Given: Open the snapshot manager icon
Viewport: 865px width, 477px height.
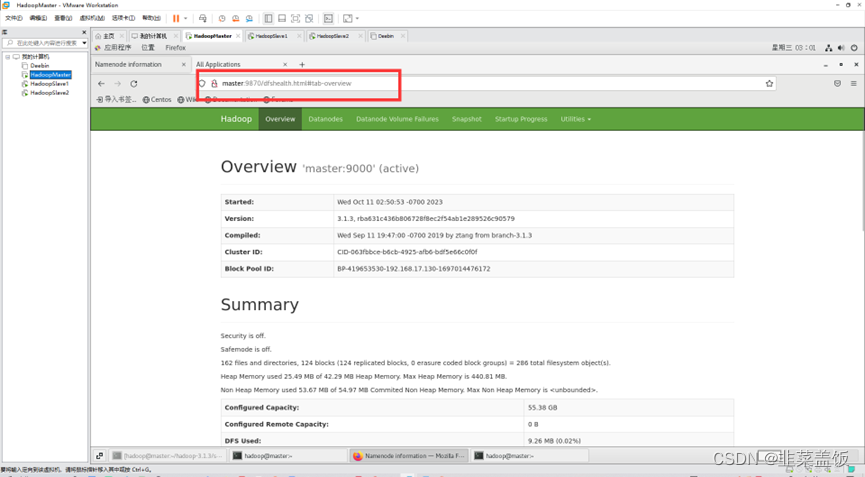Looking at the screenshot, I should [x=249, y=18].
